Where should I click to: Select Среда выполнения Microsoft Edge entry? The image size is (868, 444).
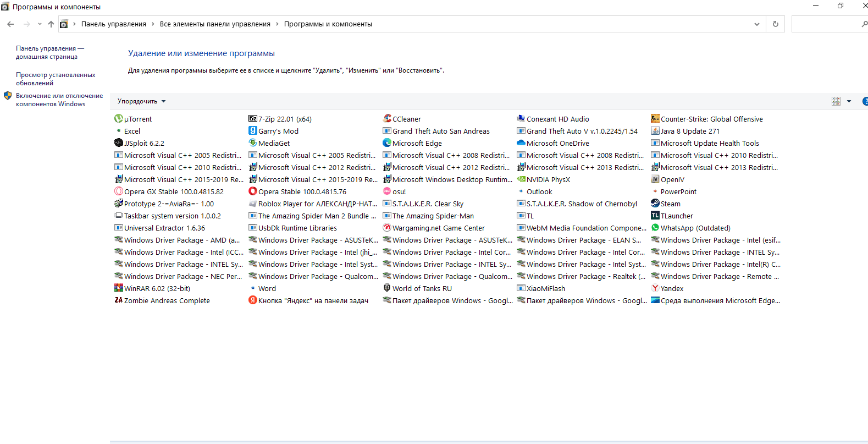[x=716, y=300]
